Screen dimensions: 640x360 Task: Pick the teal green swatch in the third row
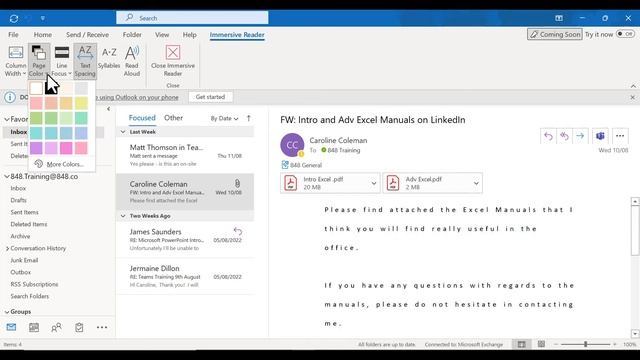point(81,118)
